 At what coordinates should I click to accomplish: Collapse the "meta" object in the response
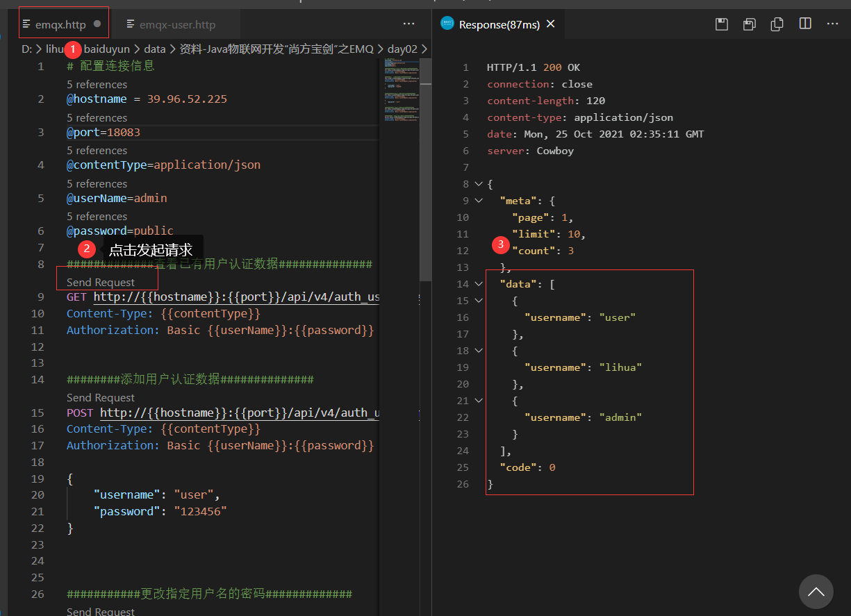478,201
